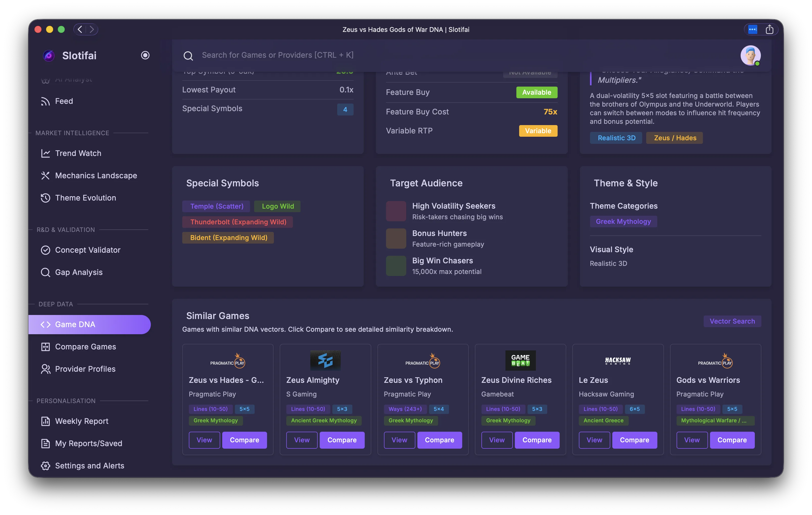Viewport: 812px width, 515px height.
Task: Open Trend Watch in the sidebar
Action: click(89, 153)
